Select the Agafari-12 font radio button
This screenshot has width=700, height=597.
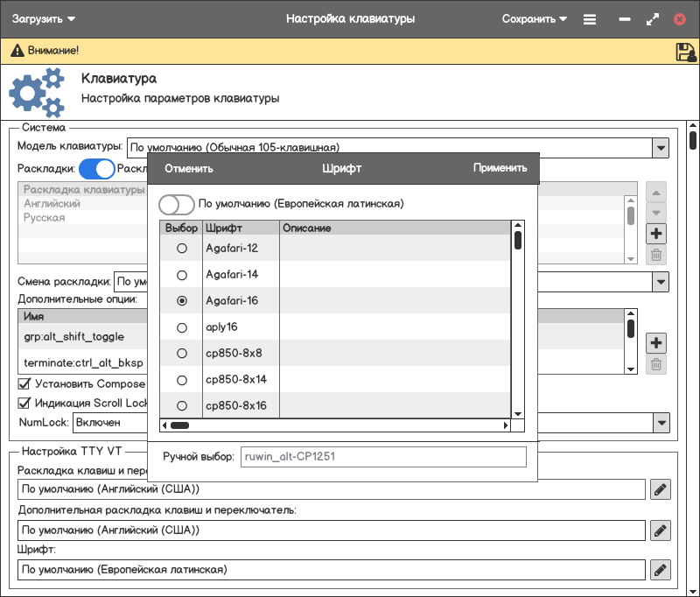[182, 249]
